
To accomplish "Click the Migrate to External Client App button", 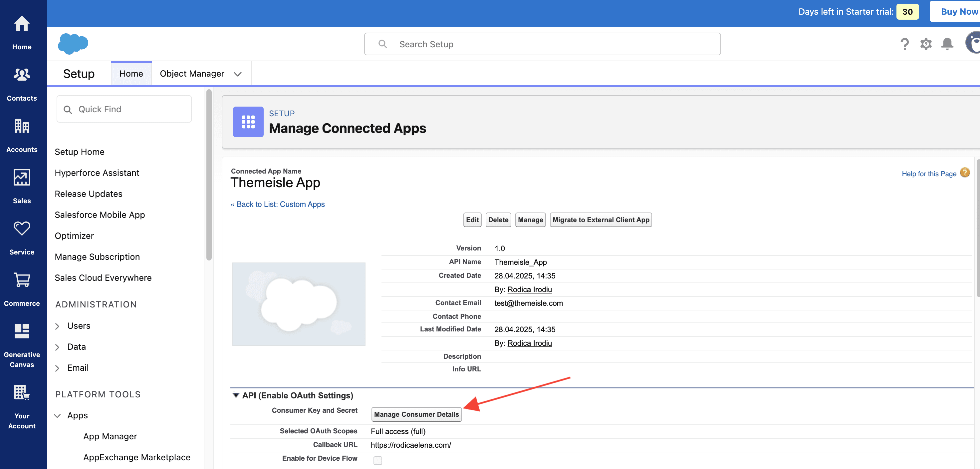I will [x=600, y=220].
